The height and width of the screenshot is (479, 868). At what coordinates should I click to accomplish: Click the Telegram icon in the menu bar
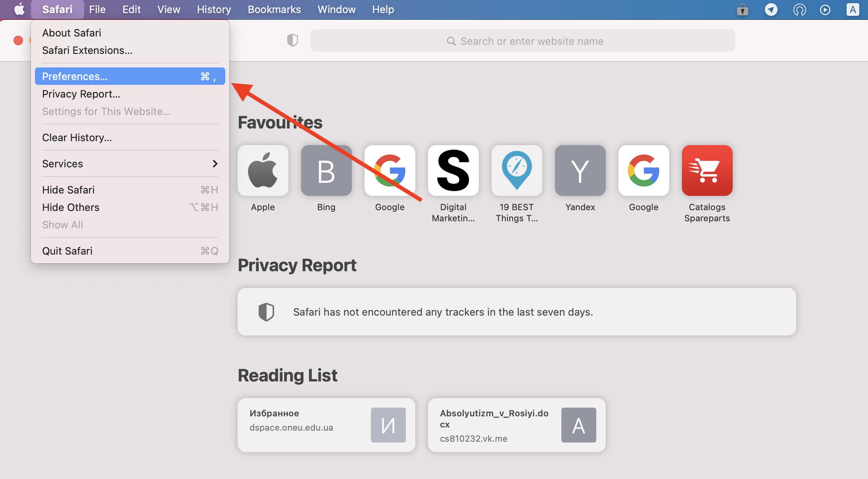click(x=771, y=10)
